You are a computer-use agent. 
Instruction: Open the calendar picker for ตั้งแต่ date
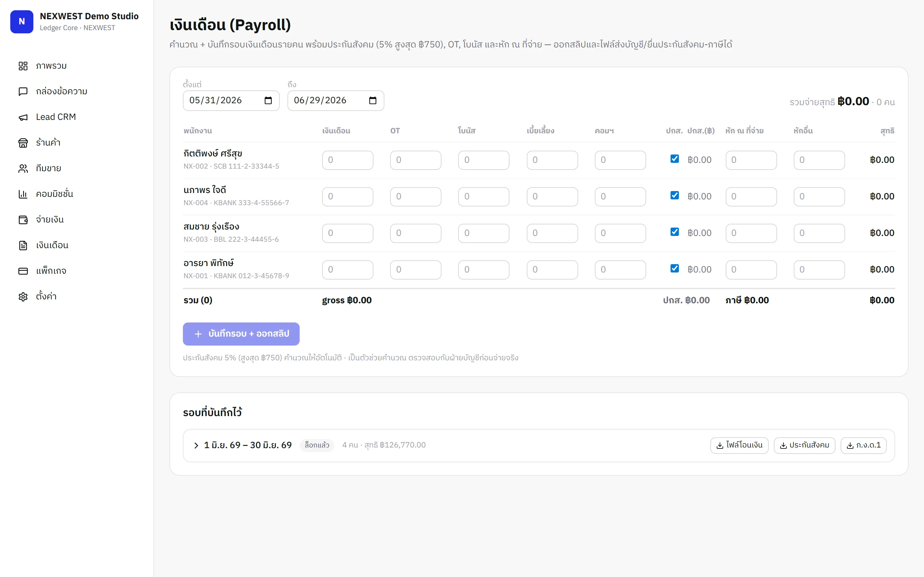click(268, 100)
